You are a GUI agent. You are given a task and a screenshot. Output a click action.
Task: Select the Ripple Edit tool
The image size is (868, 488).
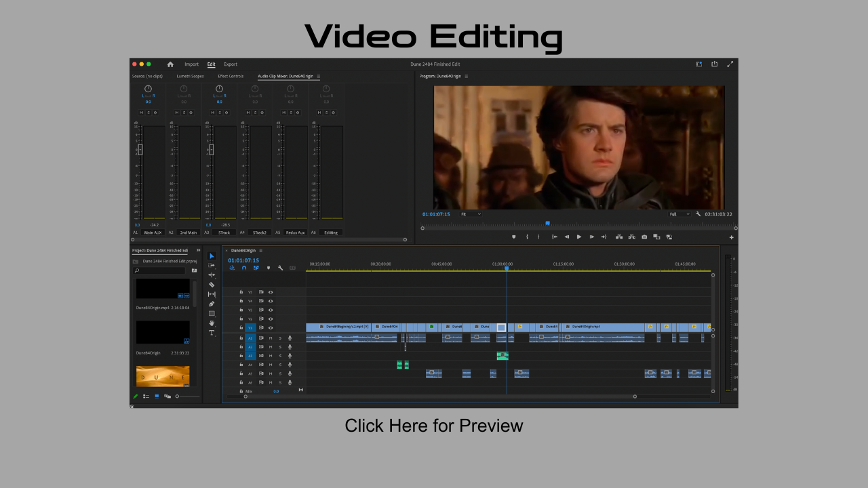tap(212, 274)
